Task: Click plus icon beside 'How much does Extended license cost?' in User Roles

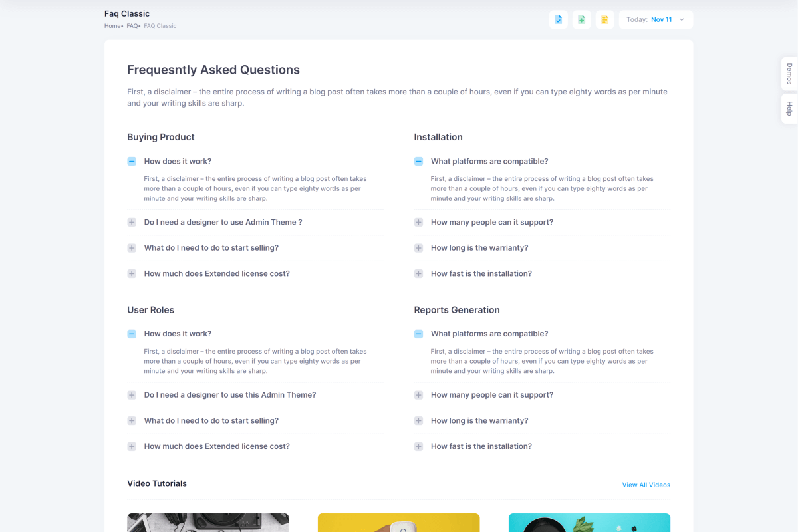Action: pos(132,446)
